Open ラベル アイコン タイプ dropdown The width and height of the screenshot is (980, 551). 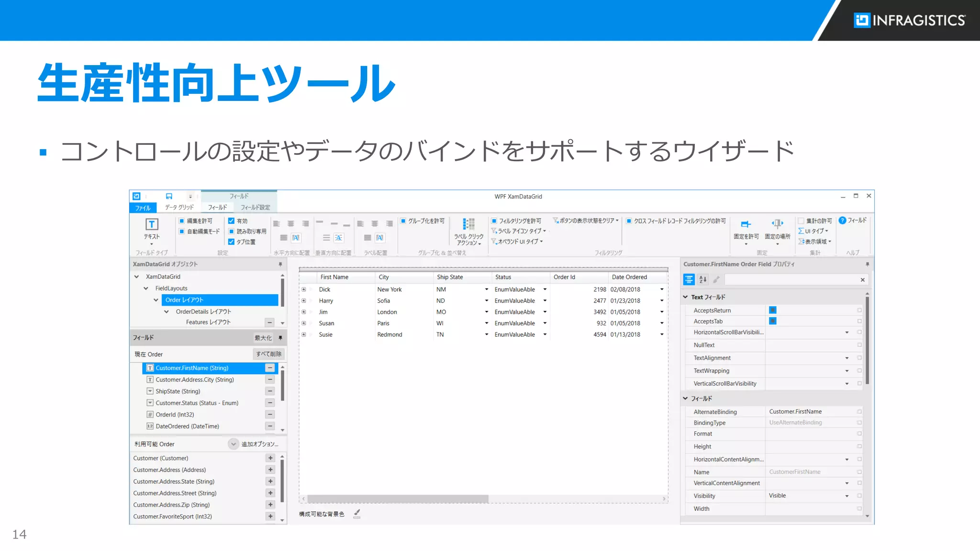tap(519, 231)
